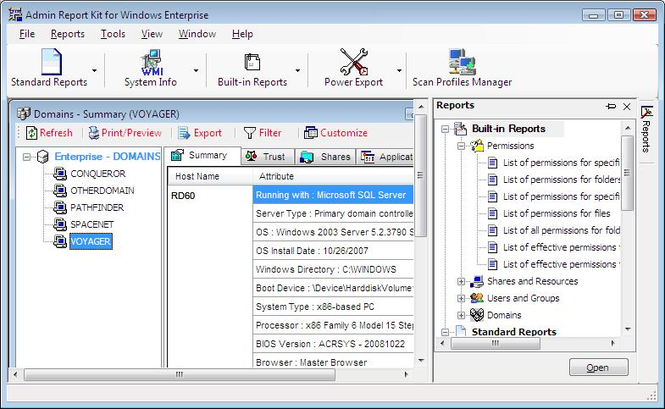Click the Permissions folder icon

click(477, 146)
